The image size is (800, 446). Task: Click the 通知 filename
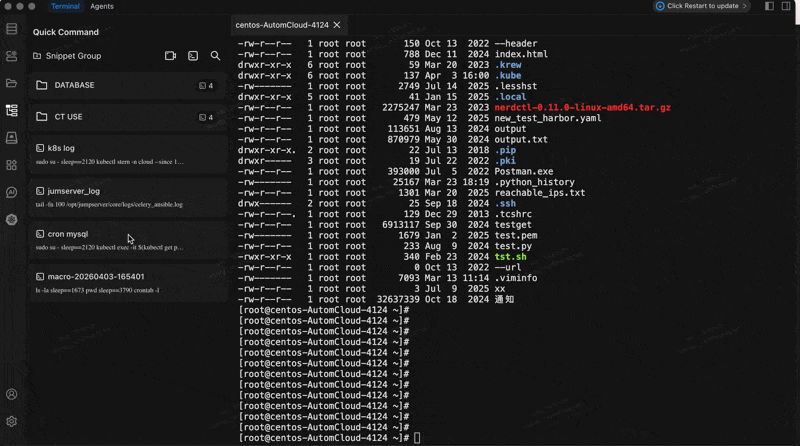click(x=504, y=300)
